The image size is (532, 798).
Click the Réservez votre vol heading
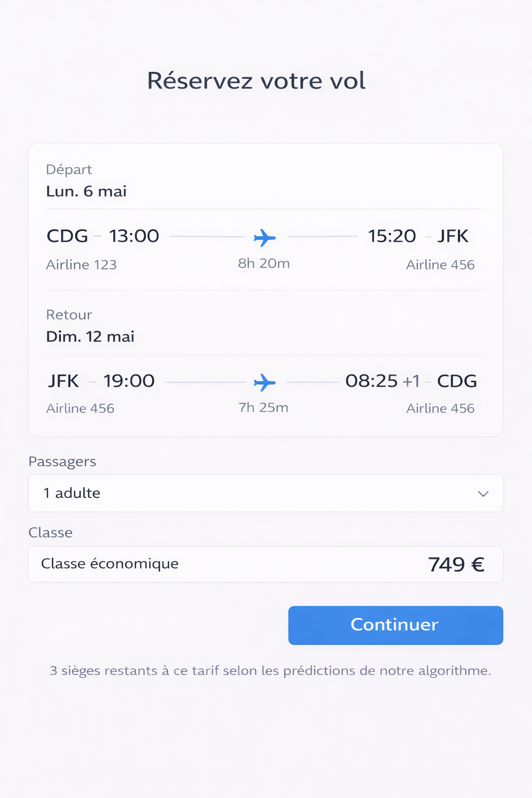click(x=256, y=81)
